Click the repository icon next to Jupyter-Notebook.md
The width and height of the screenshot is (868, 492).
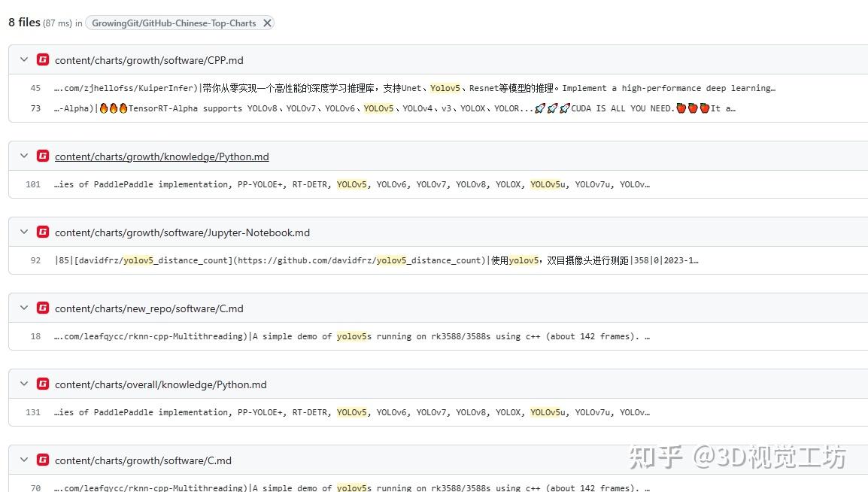click(x=43, y=232)
